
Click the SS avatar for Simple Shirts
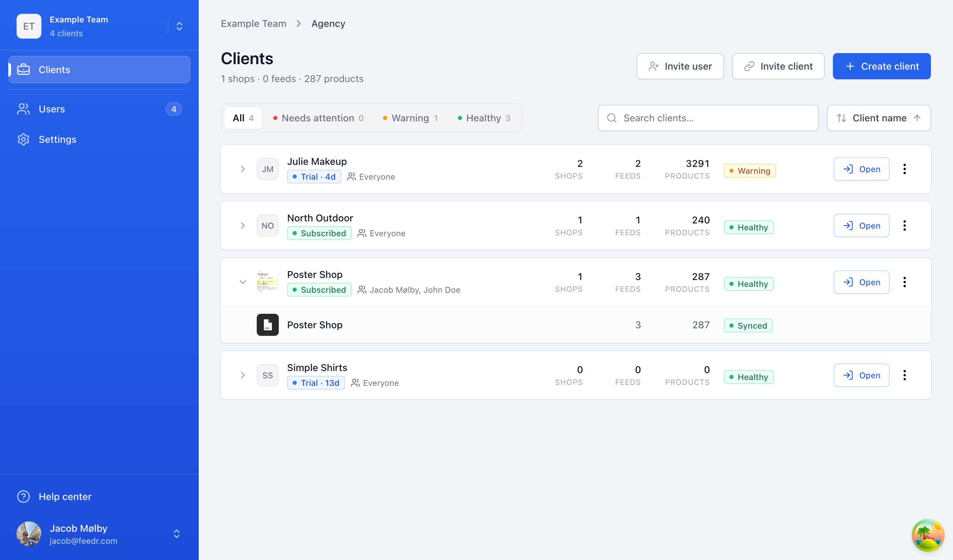click(x=268, y=375)
